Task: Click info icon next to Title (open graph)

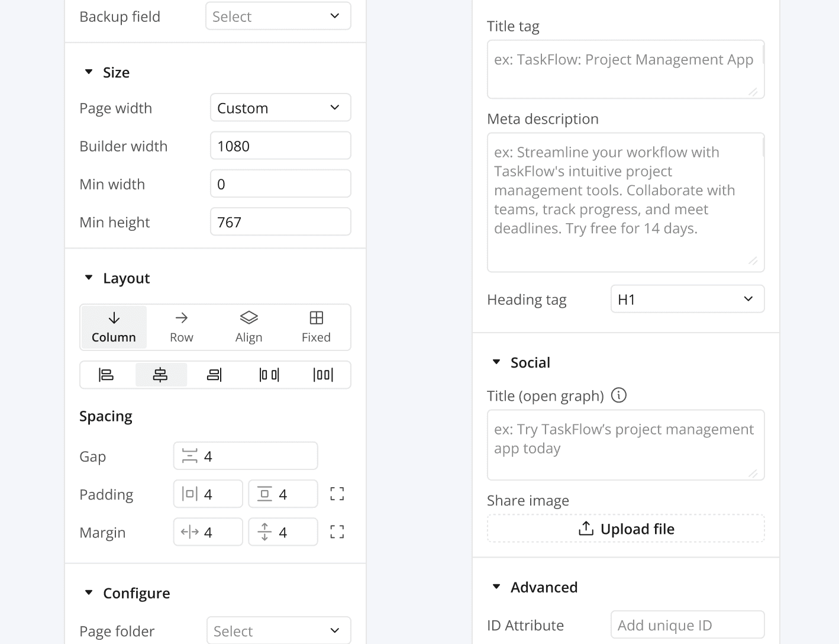Action: 618,395
